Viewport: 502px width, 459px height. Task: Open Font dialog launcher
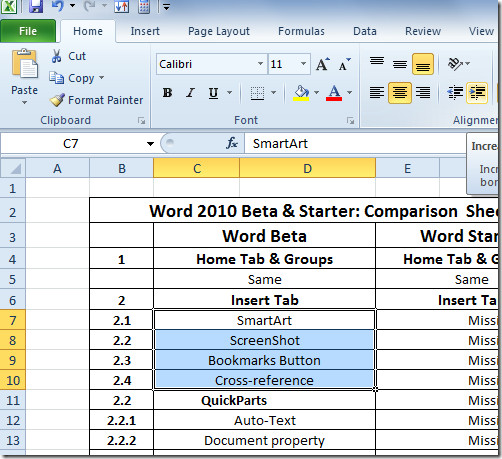pyautogui.click(x=350, y=121)
